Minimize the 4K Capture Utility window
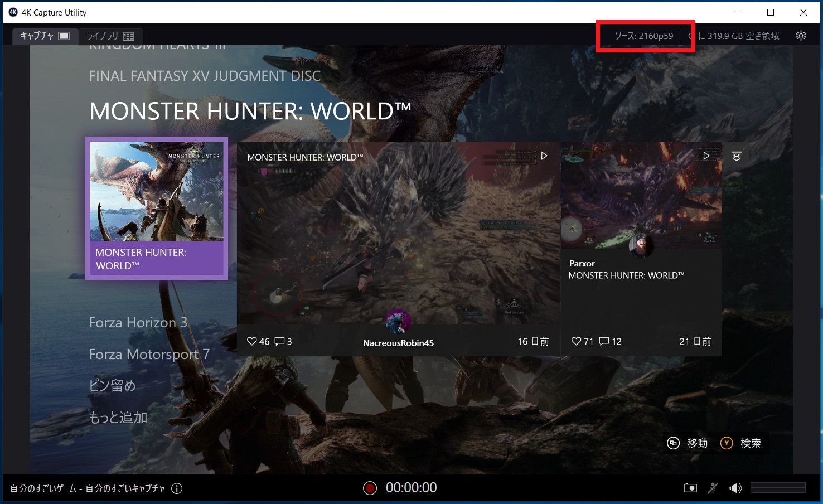The image size is (823, 504). [x=738, y=12]
